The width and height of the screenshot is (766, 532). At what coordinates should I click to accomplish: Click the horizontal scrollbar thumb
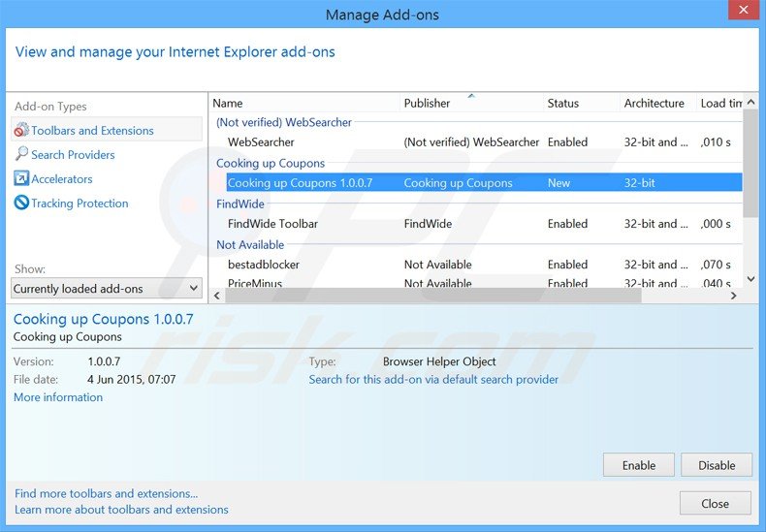click(x=433, y=296)
